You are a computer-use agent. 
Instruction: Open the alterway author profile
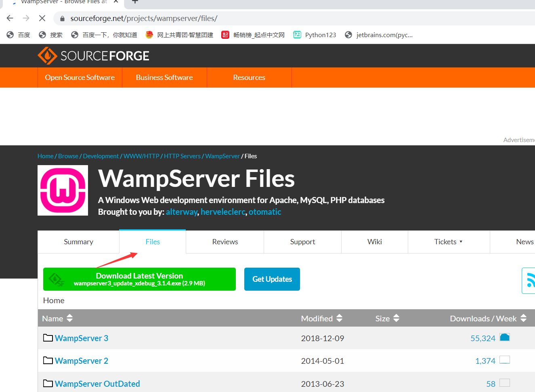pos(182,212)
